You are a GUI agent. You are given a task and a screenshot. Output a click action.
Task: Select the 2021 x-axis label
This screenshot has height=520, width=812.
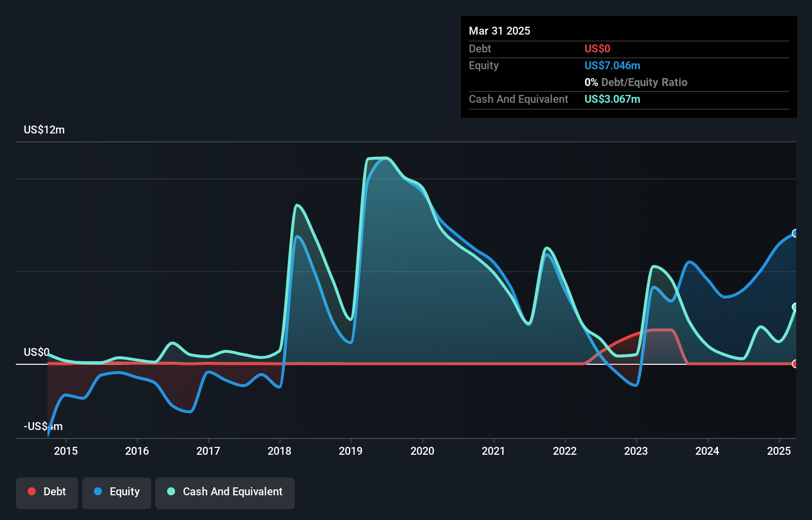pos(494,451)
